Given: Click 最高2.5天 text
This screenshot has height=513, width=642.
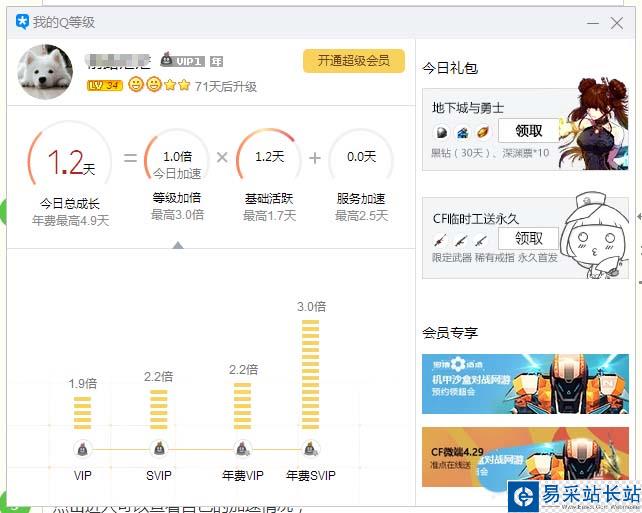Looking at the screenshot, I should coord(361,215).
